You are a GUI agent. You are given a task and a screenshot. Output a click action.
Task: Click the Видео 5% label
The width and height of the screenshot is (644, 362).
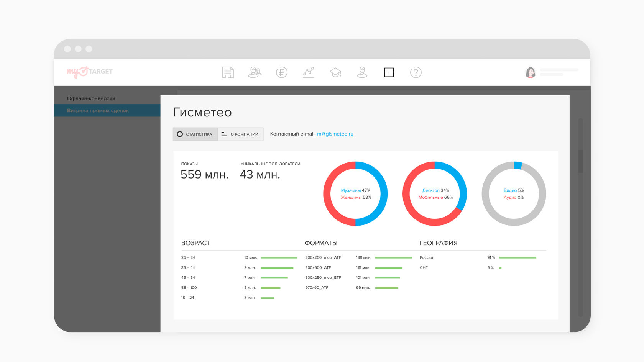[514, 190]
